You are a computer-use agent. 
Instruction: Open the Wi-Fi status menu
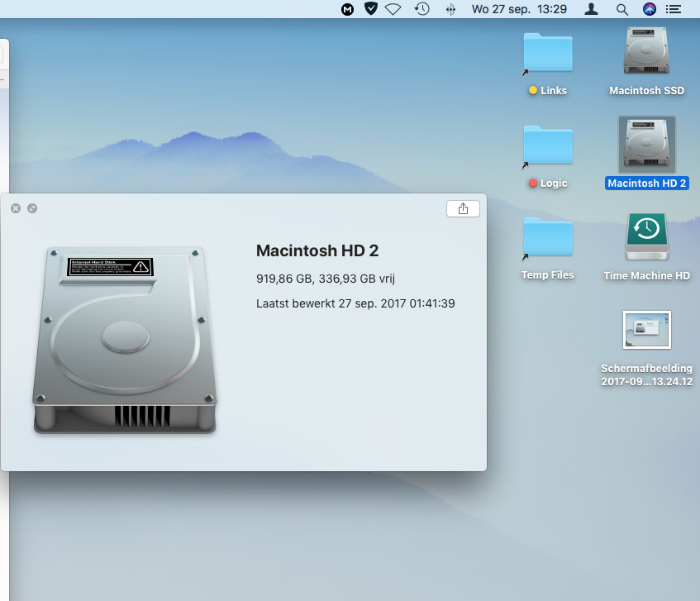(x=393, y=9)
